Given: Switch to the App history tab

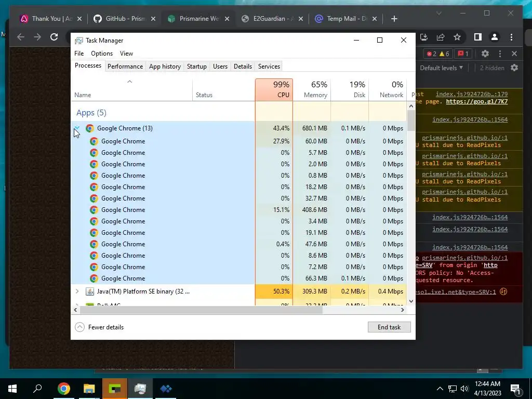Looking at the screenshot, I should click(165, 66).
